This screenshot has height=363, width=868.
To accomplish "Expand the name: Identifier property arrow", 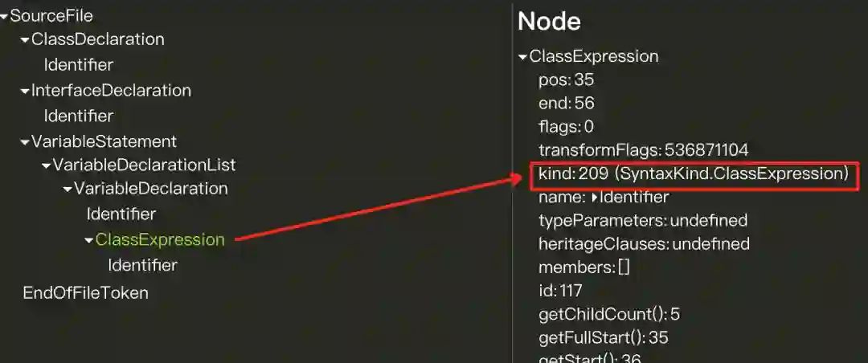I will [595, 197].
